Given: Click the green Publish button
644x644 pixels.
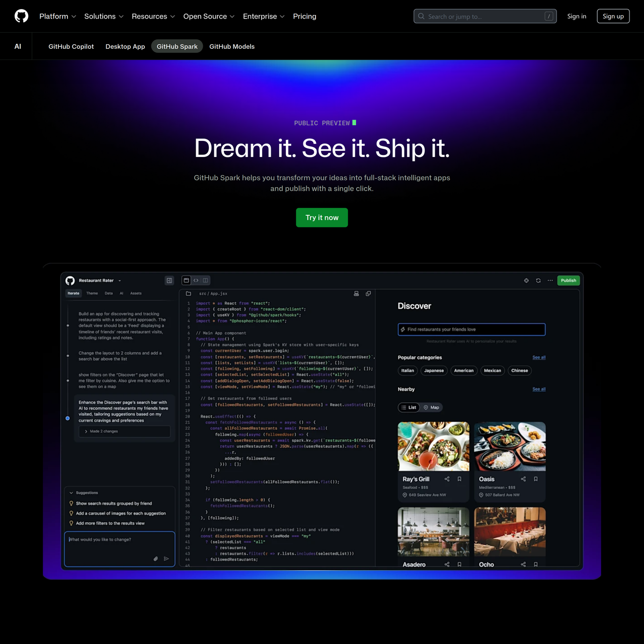Looking at the screenshot, I should [569, 281].
